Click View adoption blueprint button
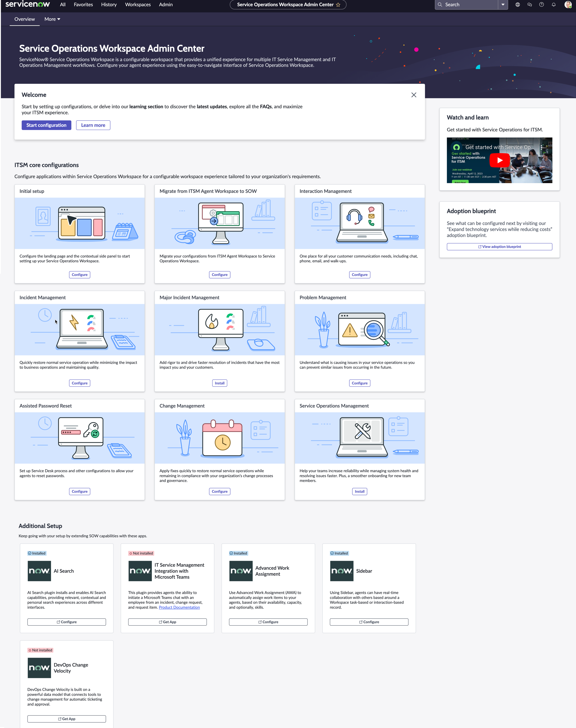This screenshot has width=576, height=728. coord(499,246)
